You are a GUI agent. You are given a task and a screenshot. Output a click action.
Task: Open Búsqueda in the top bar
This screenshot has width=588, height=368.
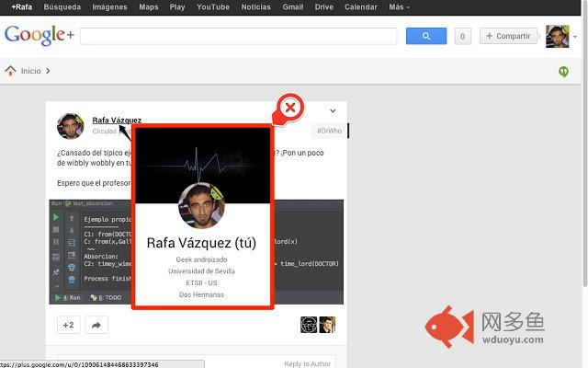click(62, 6)
